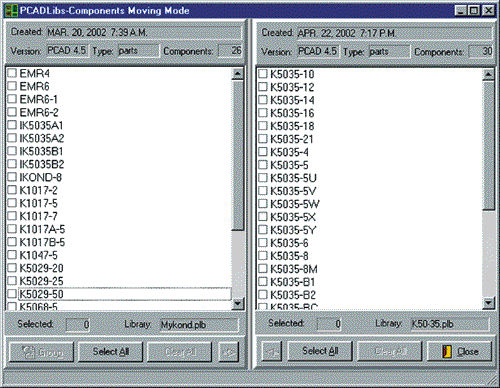Click right pane Selected count field

click(x=329, y=324)
